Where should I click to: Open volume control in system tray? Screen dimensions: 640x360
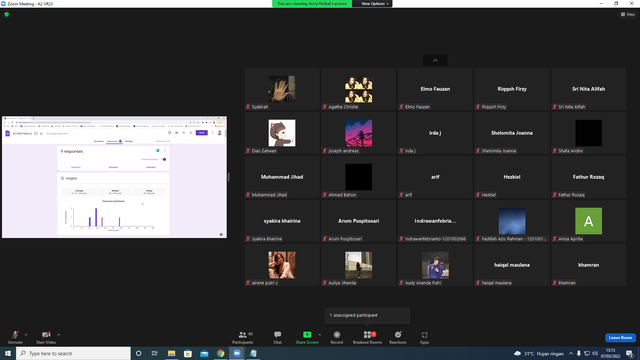595,353
